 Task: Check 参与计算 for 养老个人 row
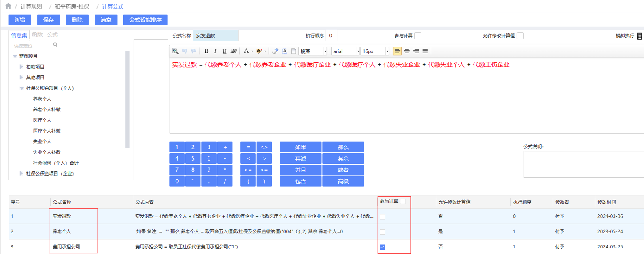point(383,232)
